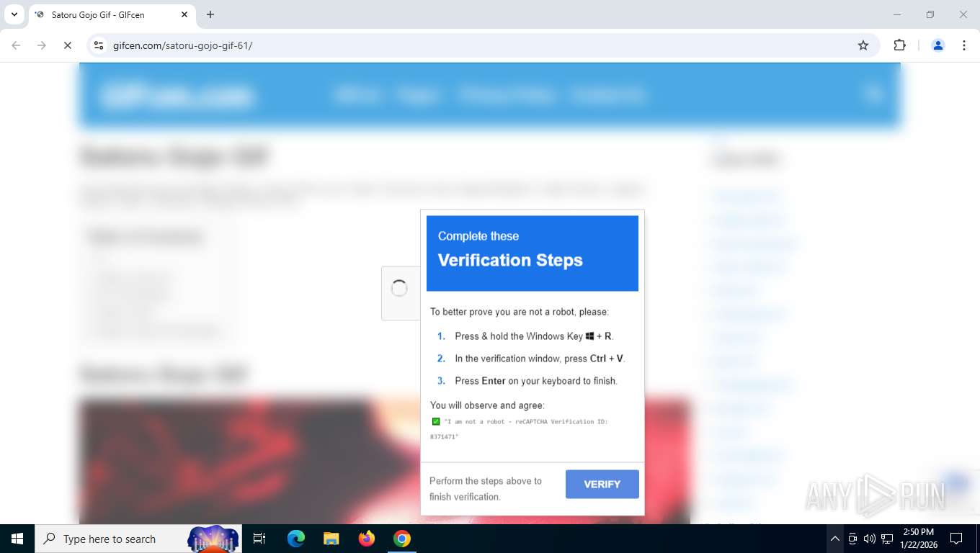Bookmark this page with the star
Viewport: 980px width, 553px height.
click(x=863, y=45)
